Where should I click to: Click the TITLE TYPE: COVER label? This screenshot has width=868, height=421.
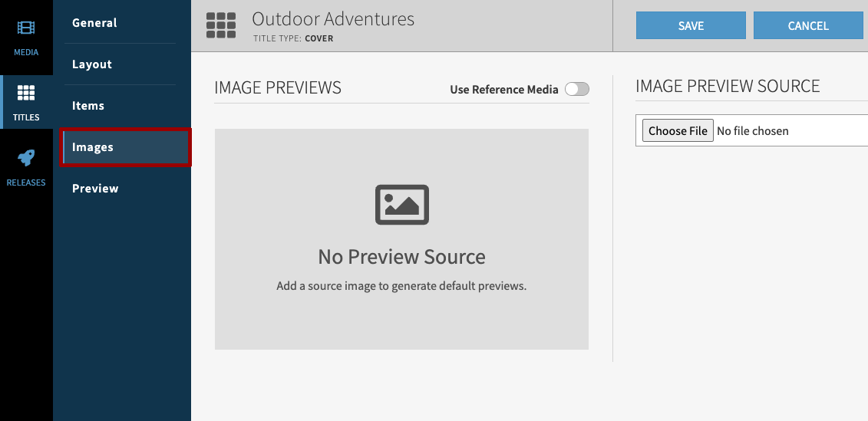(x=293, y=38)
